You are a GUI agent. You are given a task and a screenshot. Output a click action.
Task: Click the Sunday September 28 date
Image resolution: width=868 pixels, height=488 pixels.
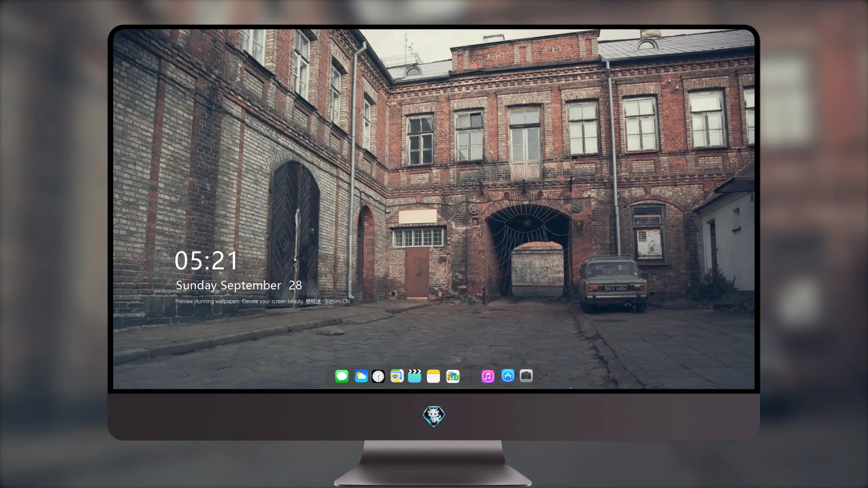pyautogui.click(x=238, y=286)
